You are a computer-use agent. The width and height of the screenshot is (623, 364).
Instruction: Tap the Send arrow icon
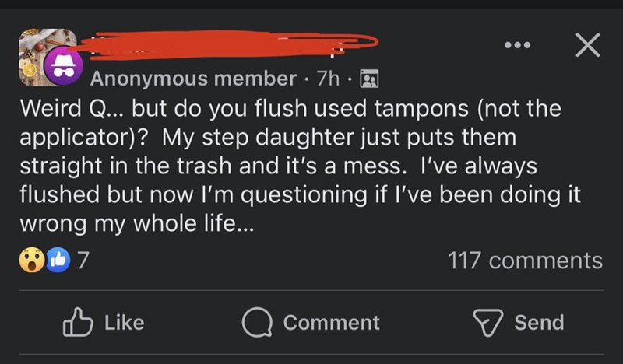pyautogui.click(x=487, y=322)
